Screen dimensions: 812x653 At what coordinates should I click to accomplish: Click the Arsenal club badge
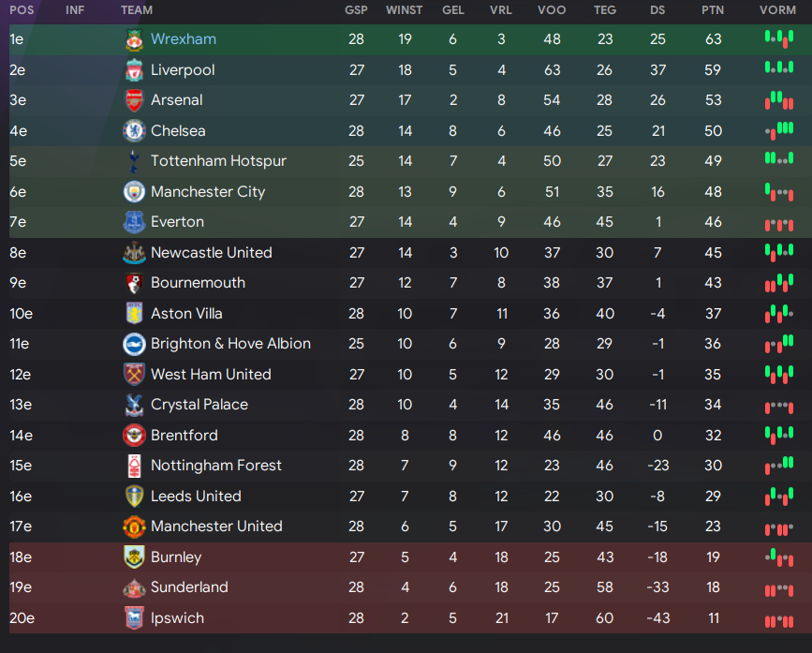click(134, 100)
